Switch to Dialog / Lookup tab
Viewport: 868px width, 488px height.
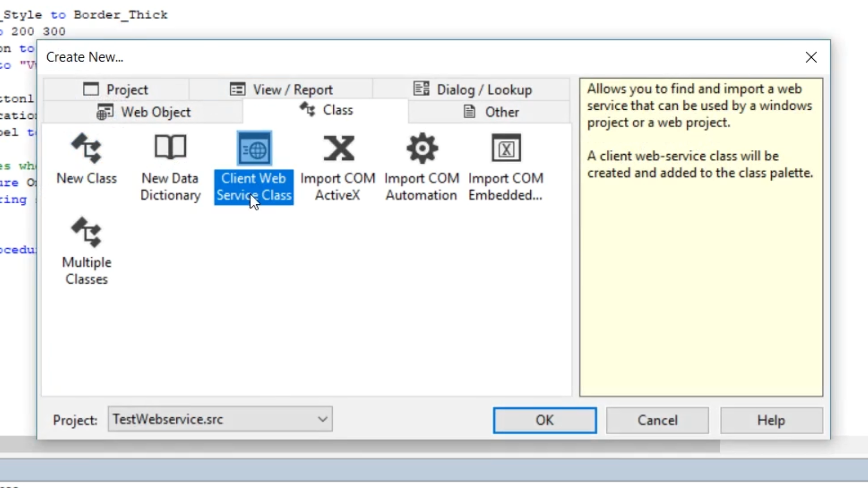[x=472, y=89]
